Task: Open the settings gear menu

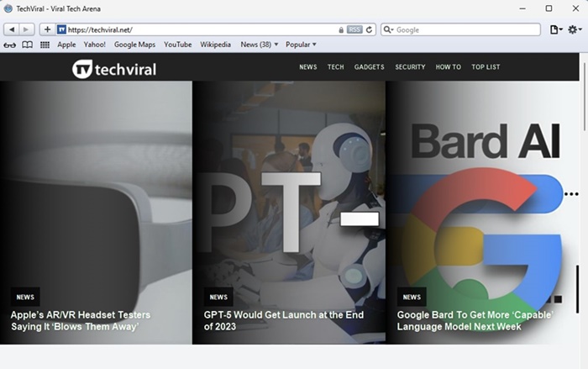Action: click(575, 29)
